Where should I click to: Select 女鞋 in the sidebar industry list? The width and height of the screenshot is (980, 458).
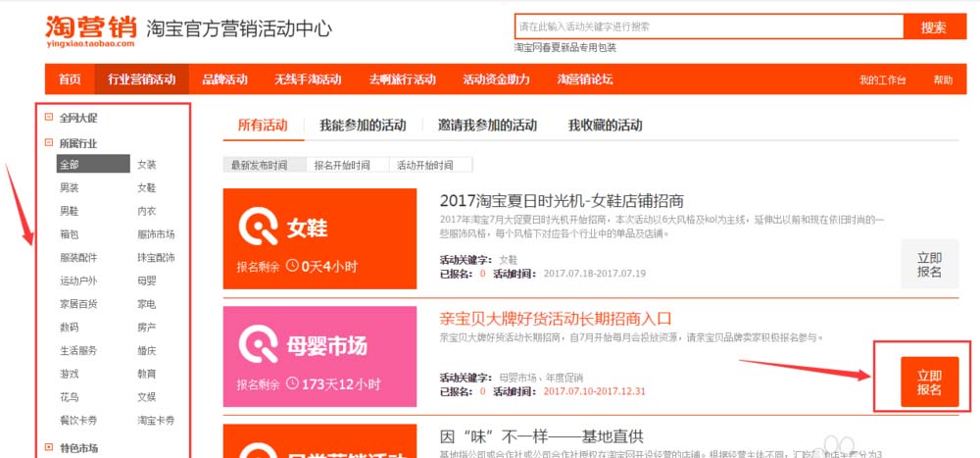147,187
